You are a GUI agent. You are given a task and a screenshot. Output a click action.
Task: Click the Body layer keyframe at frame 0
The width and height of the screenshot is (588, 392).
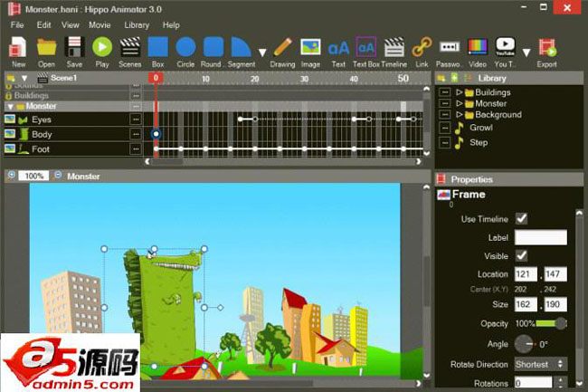coord(156,134)
